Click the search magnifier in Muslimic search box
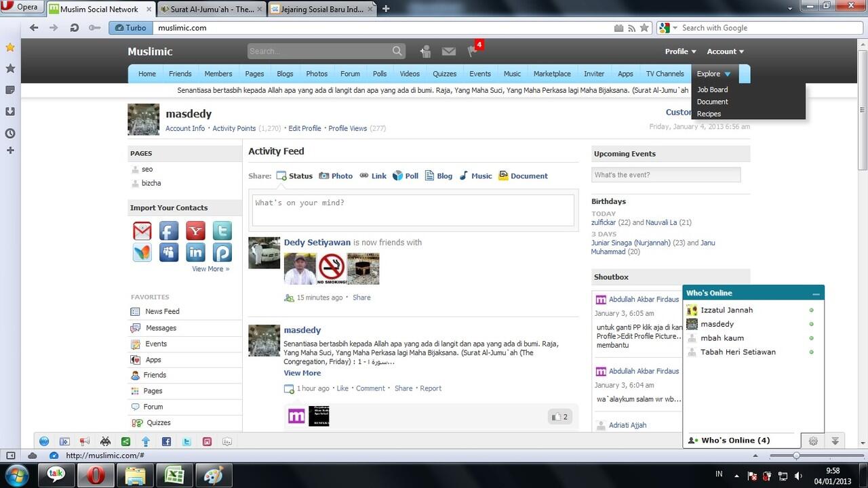This screenshot has height=488, width=868. (397, 52)
